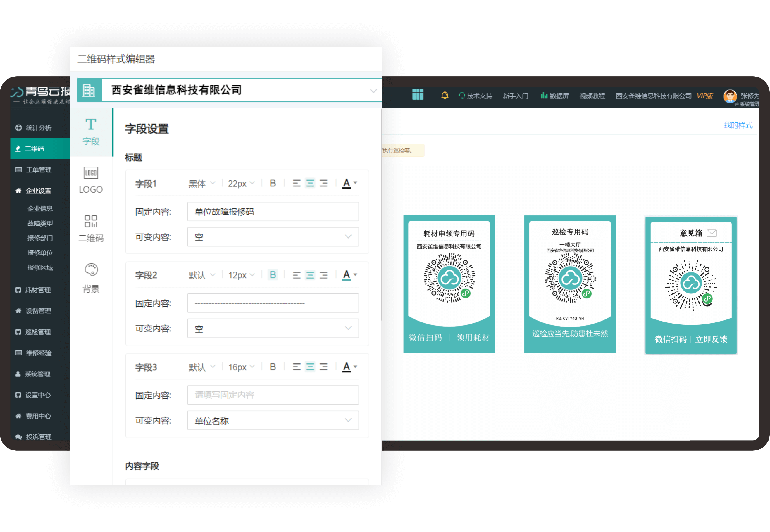
Task: Align 字段3 text center
Action: (x=310, y=367)
